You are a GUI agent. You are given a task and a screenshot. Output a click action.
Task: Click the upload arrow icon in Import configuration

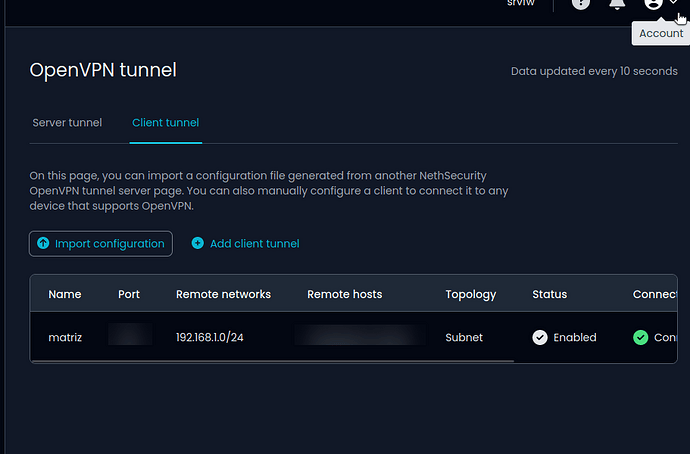[43, 243]
